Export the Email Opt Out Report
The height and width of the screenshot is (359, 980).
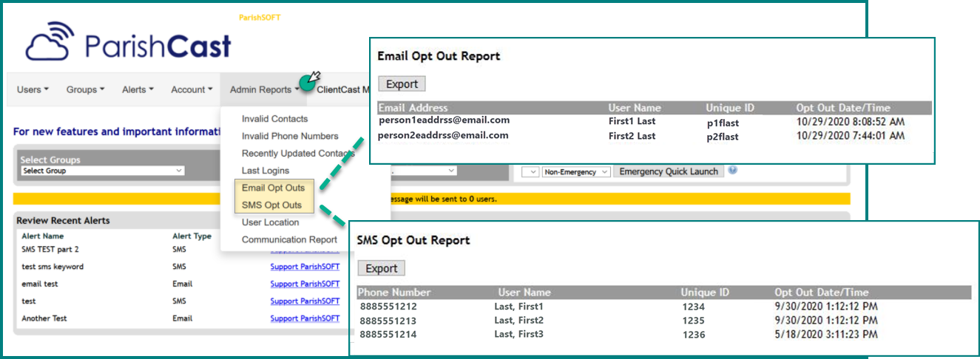click(402, 84)
